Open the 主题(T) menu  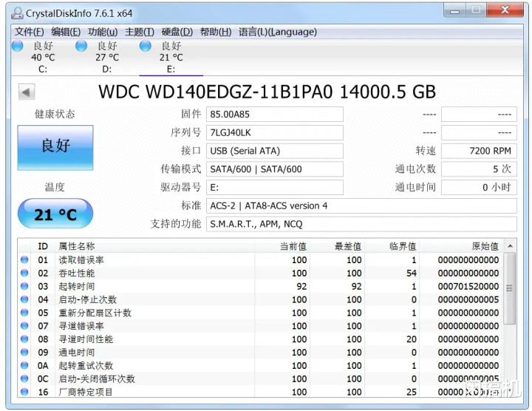[x=139, y=32]
